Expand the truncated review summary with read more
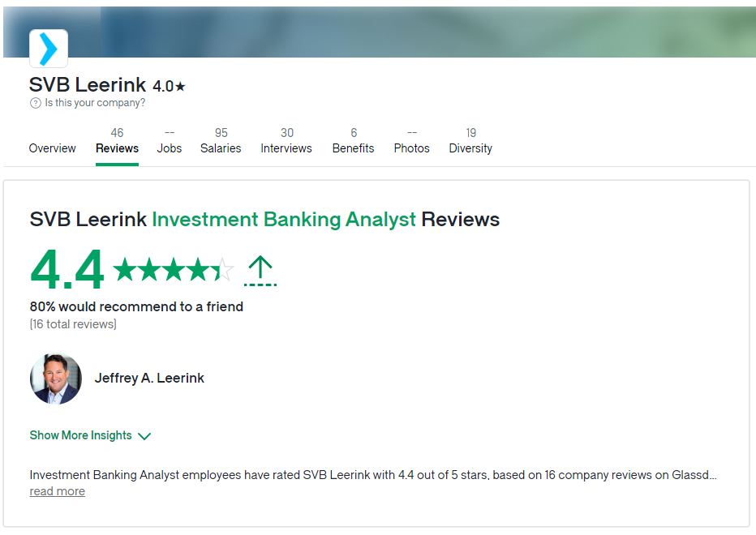 tap(57, 491)
